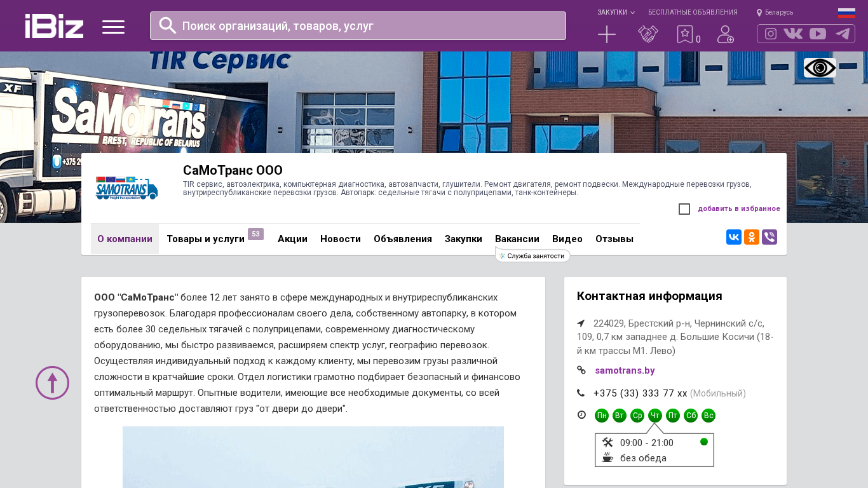Viewport: 868px width, 488px height.
Task: Select Sunday 'Вс' schedule day
Action: click(709, 416)
